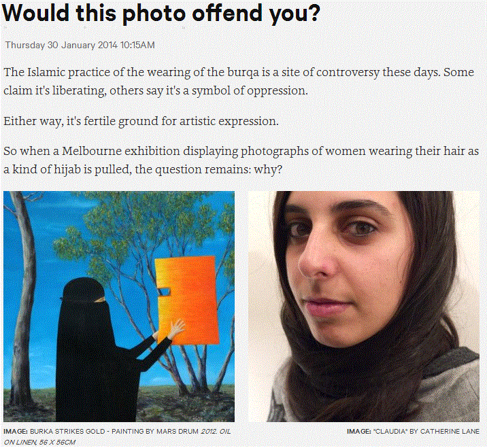Click the bold "IMAGE:" label under the painting

pyautogui.click(x=16, y=431)
